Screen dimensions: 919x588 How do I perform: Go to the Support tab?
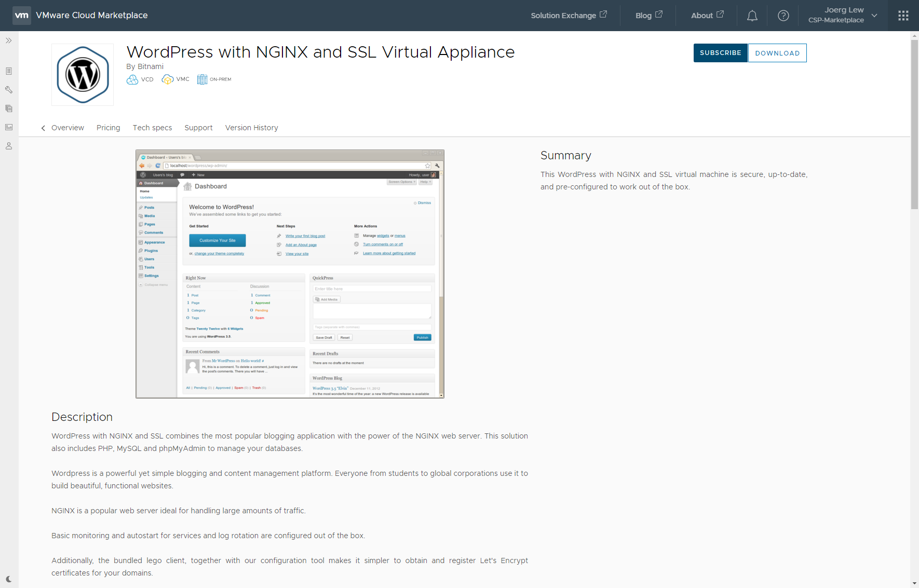pos(198,128)
